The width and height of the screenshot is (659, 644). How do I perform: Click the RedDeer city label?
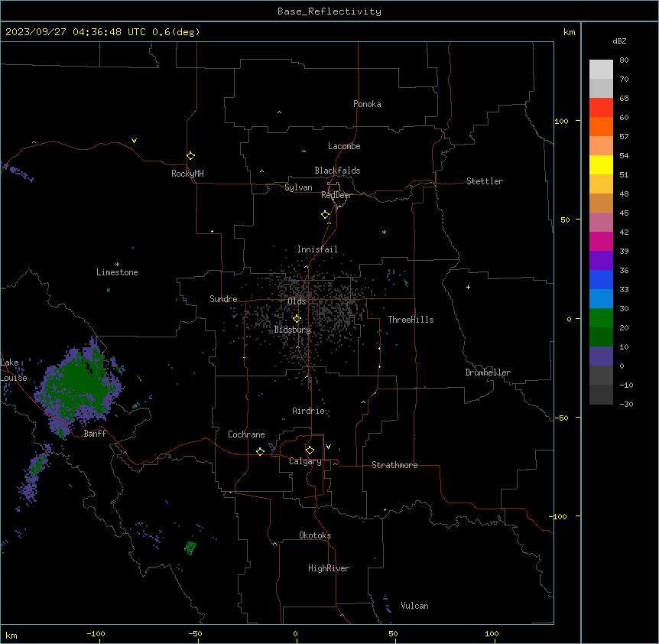[x=336, y=195]
